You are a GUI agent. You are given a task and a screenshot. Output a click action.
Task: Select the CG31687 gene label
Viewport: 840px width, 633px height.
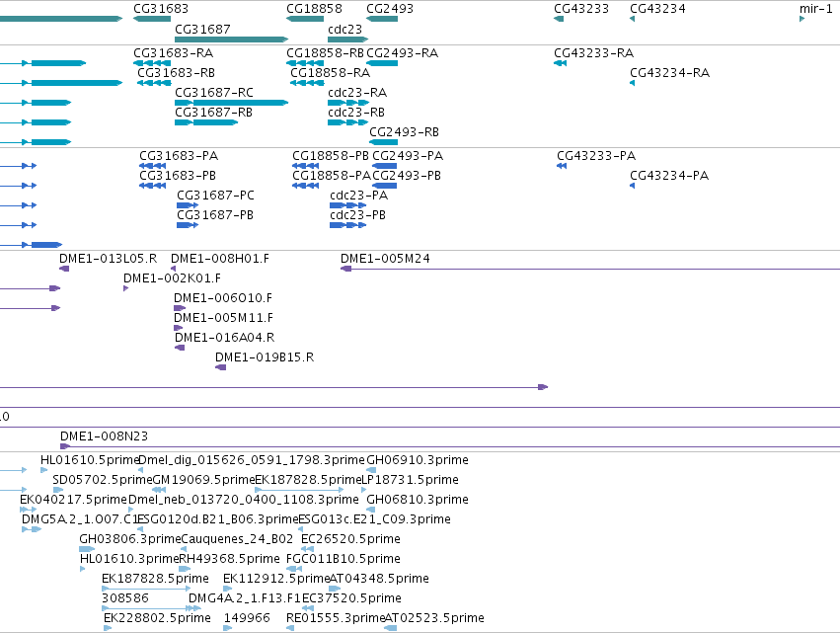[202, 29]
